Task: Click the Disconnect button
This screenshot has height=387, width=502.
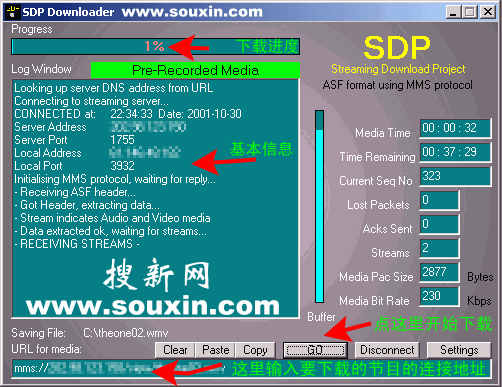Action: click(x=387, y=350)
